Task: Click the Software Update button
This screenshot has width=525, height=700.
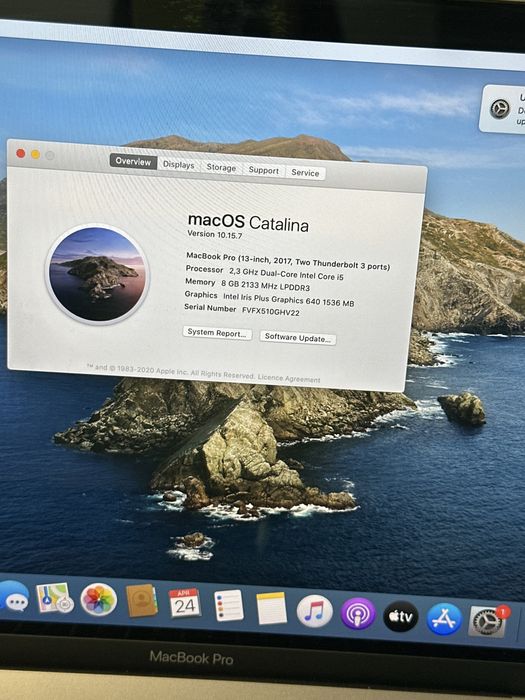Action: point(298,338)
